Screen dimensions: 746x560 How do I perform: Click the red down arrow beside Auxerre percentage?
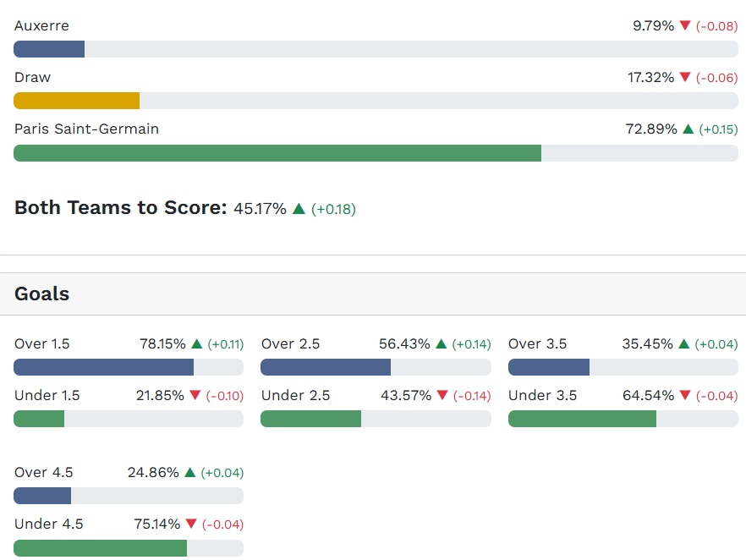tap(685, 26)
